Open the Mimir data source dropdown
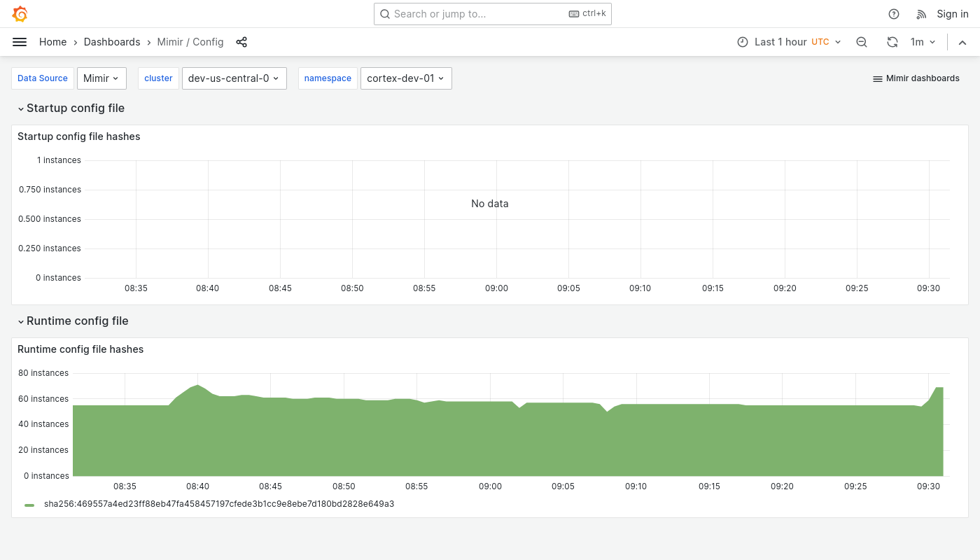The width and height of the screenshot is (980, 560). pyautogui.click(x=101, y=78)
